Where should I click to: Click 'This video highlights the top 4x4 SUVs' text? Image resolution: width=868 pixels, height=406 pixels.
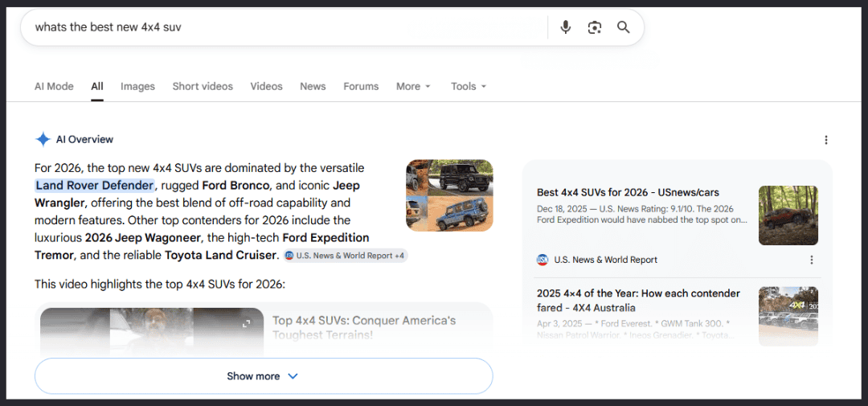pyautogui.click(x=159, y=285)
